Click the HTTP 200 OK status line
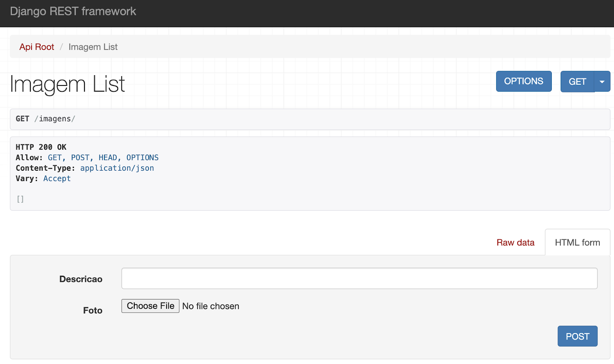 (x=41, y=147)
